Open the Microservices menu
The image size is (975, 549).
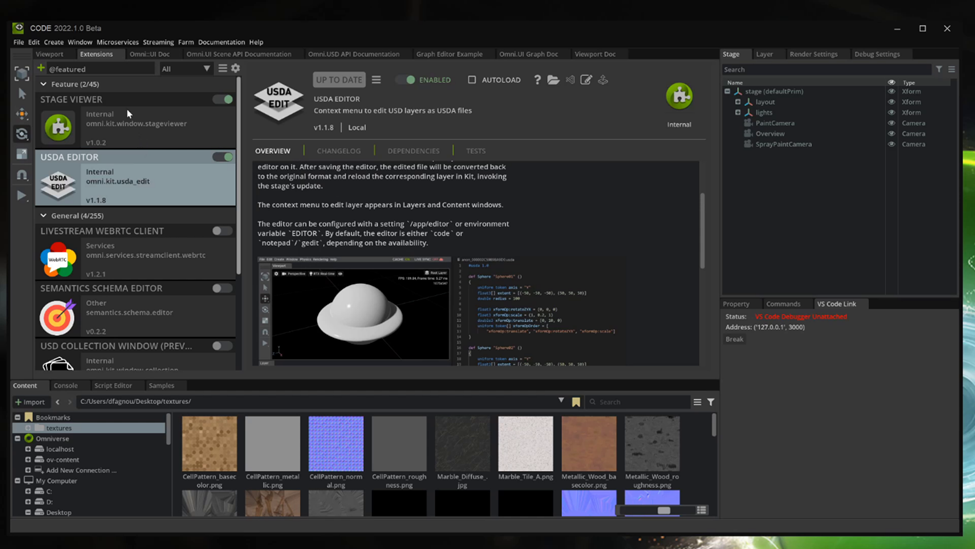(x=117, y=42)
